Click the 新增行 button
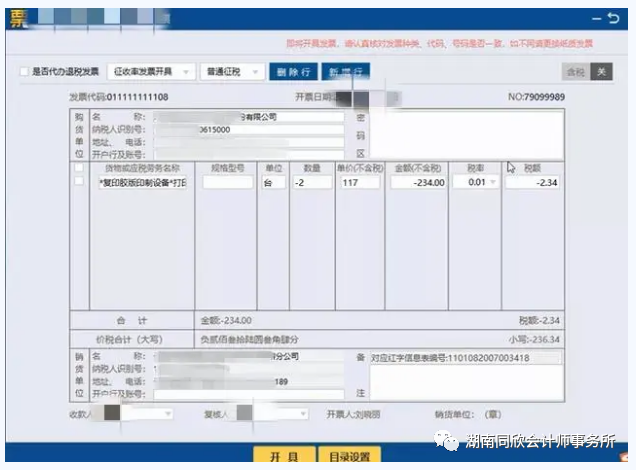Screen dimensions: 636x470 [x=346, y=72]
